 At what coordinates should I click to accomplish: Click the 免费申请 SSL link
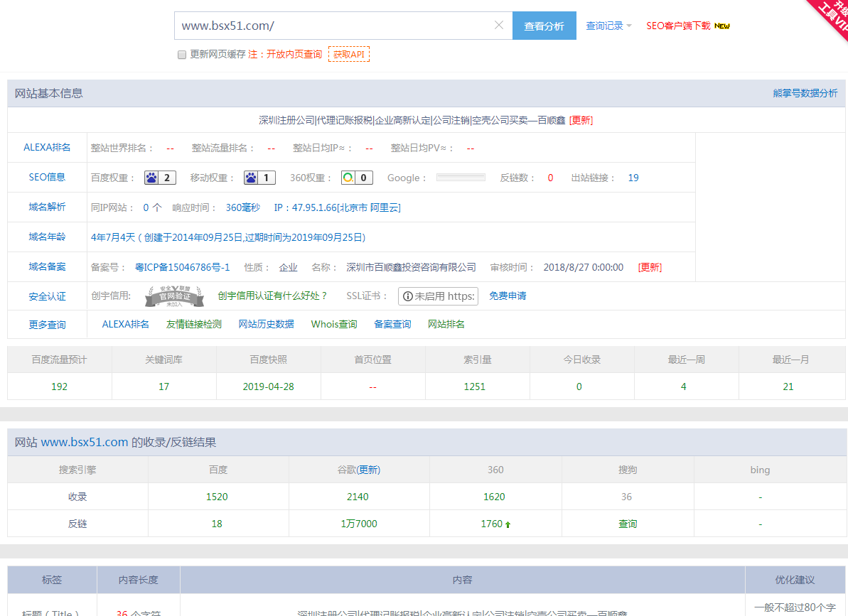[x=508, y=296]
